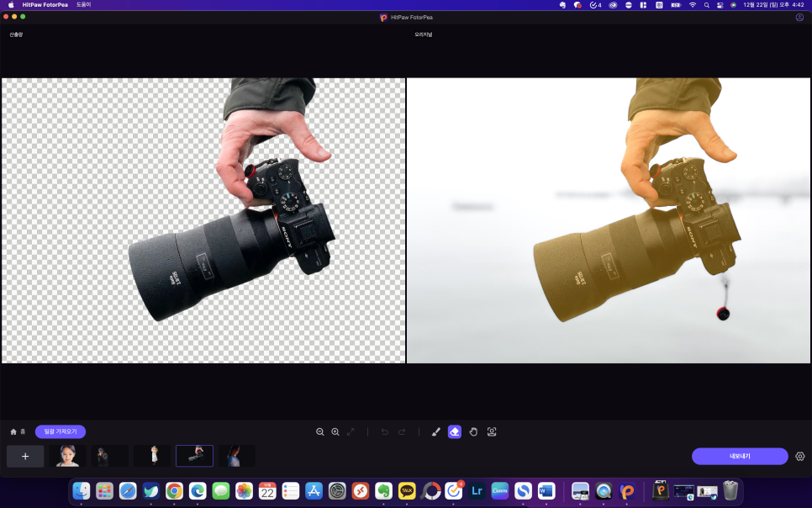The image size is (812, 508).
Task: Click the fit-to-screen expand arrows icon
Action: 351,431
